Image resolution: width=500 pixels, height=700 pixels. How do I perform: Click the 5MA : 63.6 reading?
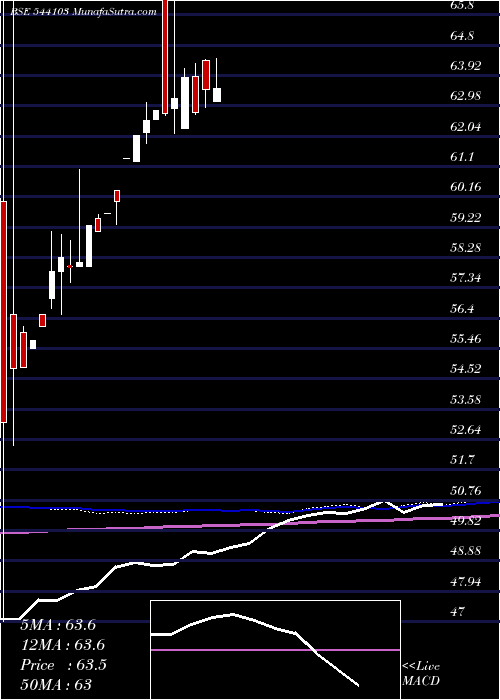(x=58, y=625)
